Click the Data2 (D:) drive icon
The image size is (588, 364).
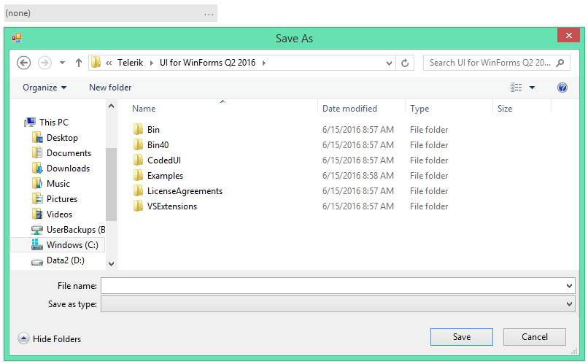(37, 262)
